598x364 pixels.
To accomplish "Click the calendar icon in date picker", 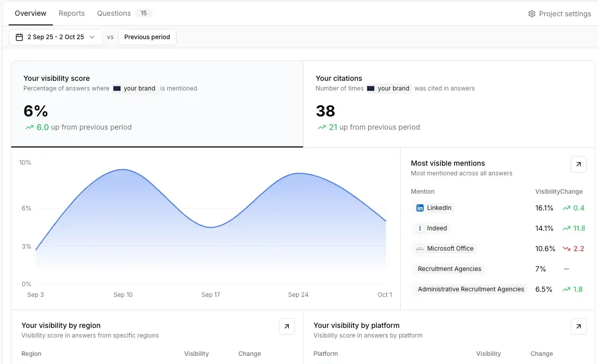I will tap(19, 37).
